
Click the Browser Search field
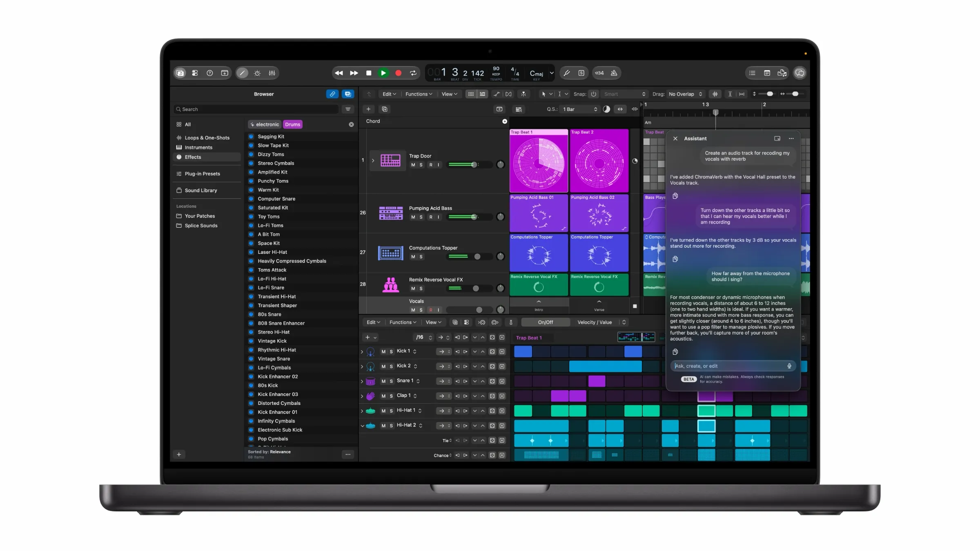[x=256, y=109]
